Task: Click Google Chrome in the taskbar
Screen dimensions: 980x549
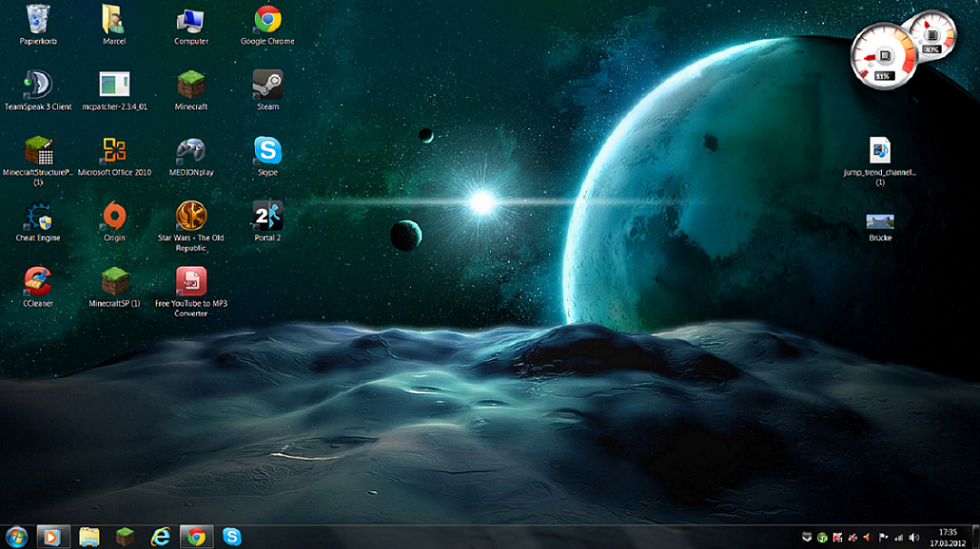Action: tap(196, 536)
